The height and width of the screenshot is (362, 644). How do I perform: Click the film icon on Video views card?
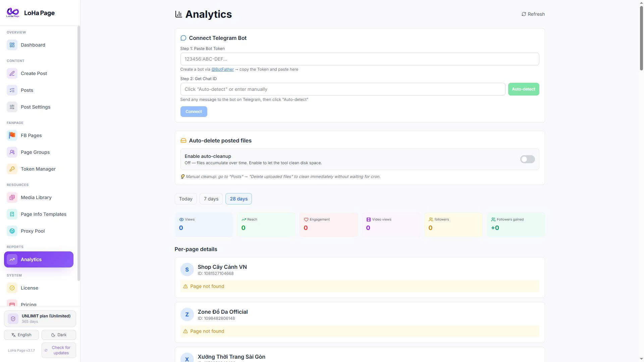pos(368,220)
